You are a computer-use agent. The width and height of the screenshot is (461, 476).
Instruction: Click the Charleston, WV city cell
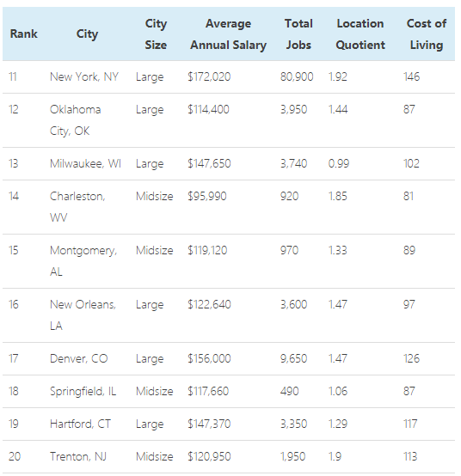77,207
